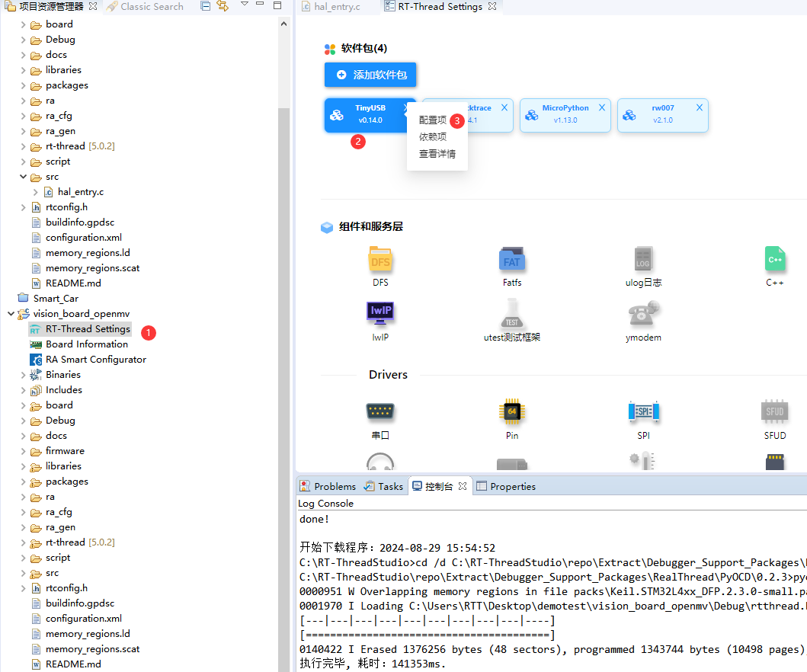Remove the MicroPython package with X
Image resolution: width=807 pixels, height=672 pixels.
pos(602,107)
